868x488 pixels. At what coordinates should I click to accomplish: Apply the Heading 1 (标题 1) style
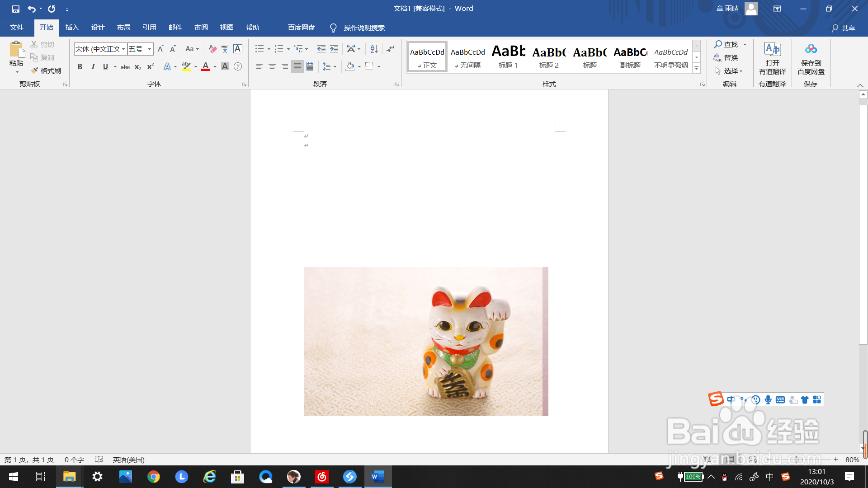point(508,56)
